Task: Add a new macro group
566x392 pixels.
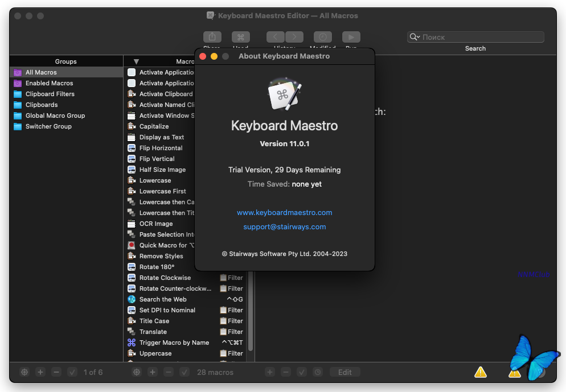Action: [40, 372]
